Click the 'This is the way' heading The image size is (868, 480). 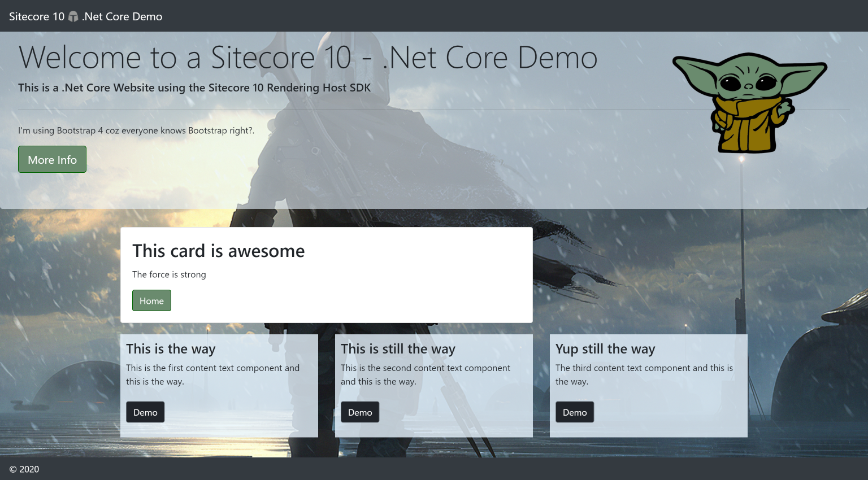click(171, 349)
